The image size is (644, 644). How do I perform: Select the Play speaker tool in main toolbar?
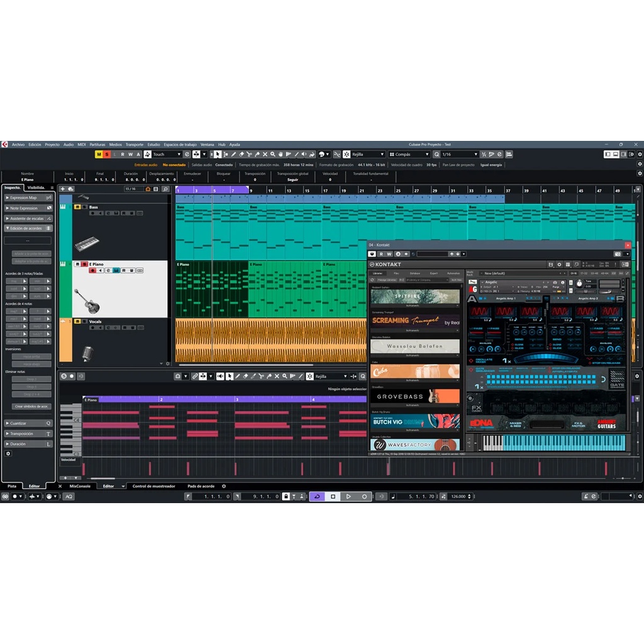304,155
